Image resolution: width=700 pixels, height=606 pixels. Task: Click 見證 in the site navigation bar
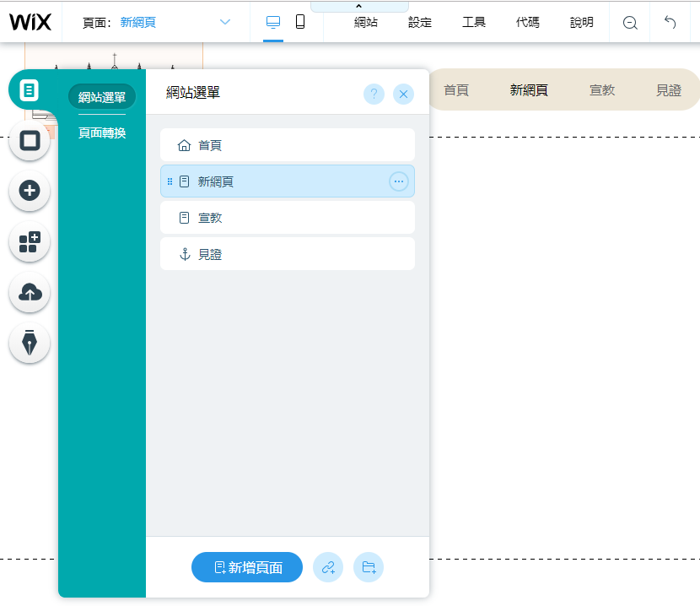pos(668,90)
